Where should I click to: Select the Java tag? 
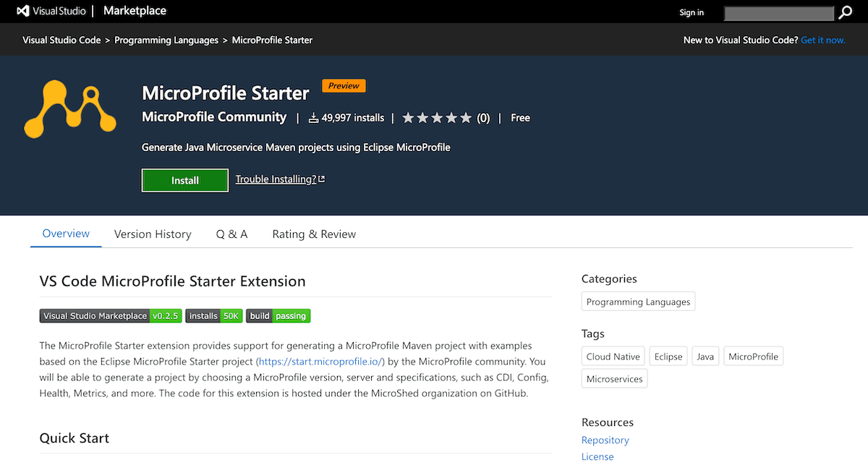[705, 357]
